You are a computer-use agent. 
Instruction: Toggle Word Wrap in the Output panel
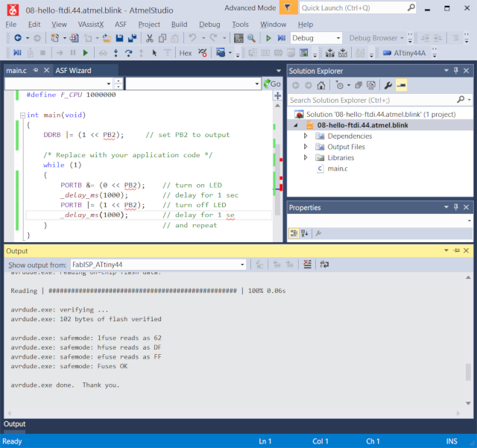tap(324, 264)
